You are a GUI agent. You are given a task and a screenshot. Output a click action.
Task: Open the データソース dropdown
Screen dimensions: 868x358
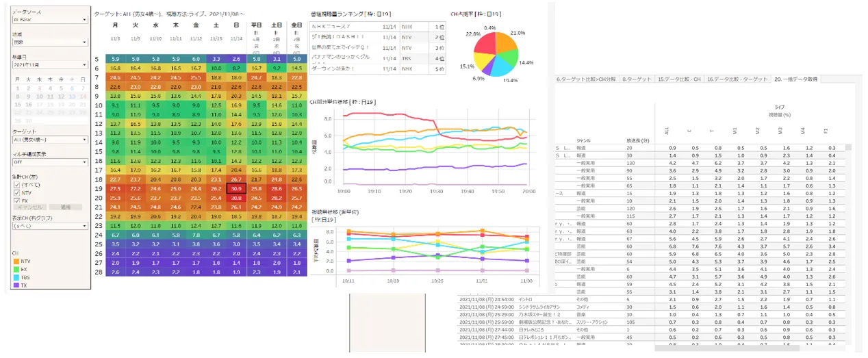coord(50,20)
